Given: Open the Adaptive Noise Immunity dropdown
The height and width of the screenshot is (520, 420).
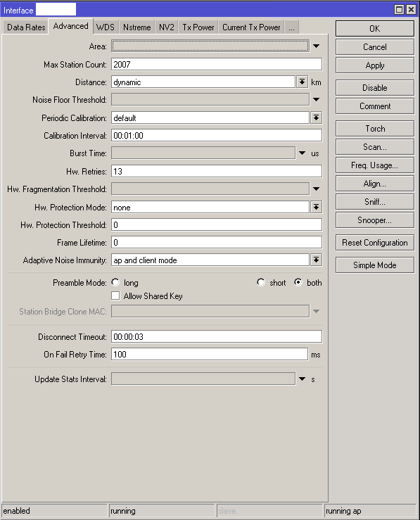Looking at the screenshot, I should pos(317,260).
